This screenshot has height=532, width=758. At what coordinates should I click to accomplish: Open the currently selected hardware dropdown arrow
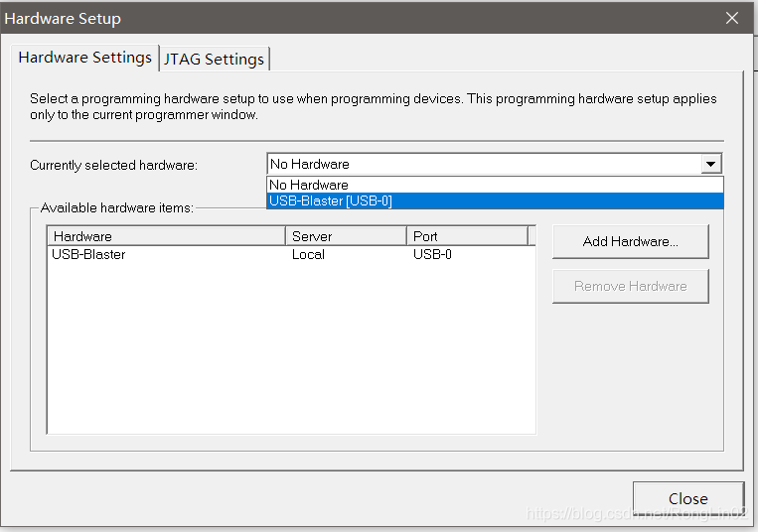[x=710, y=164]
